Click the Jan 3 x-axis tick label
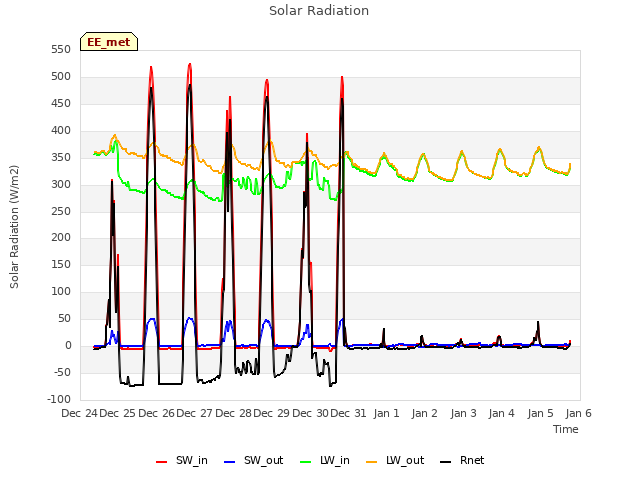This screenshot has height=480, width=640. point(464,413)
